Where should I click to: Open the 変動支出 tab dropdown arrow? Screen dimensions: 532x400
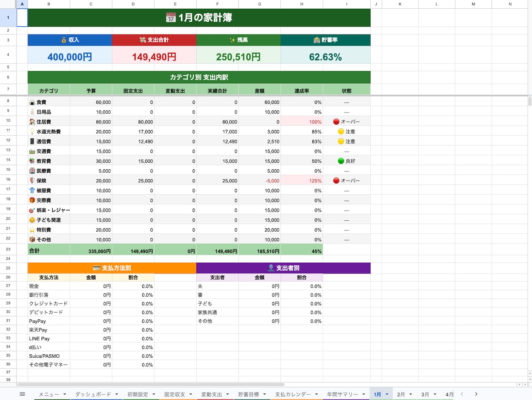click(x=228, y=394)
